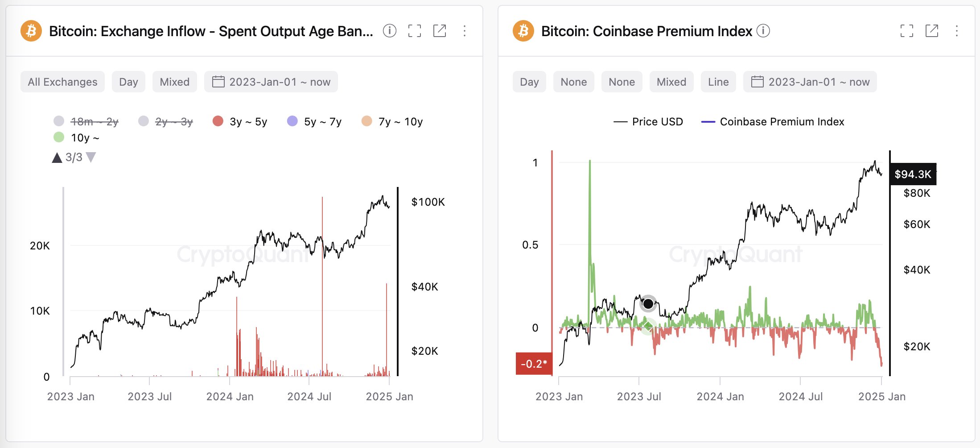The height and width of the screenshot is (448, 980).
Task: Open Exchange Inflow chart in new window
Action: (440, 31)
